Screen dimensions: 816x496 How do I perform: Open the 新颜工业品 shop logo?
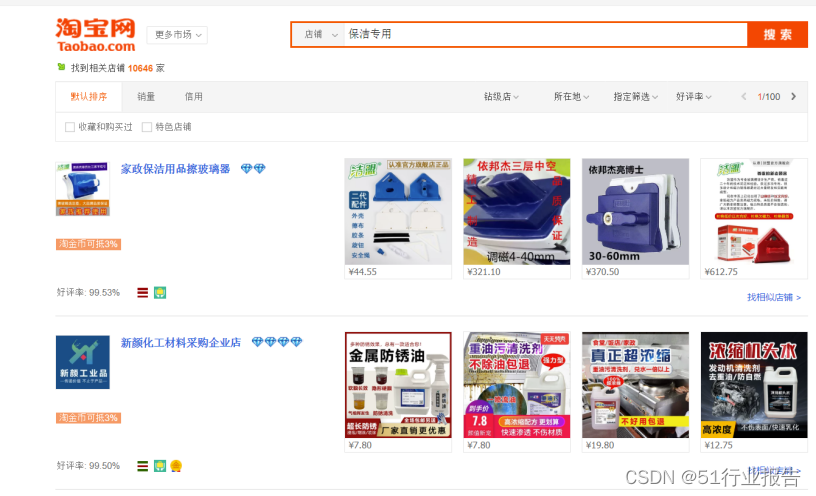83,362
